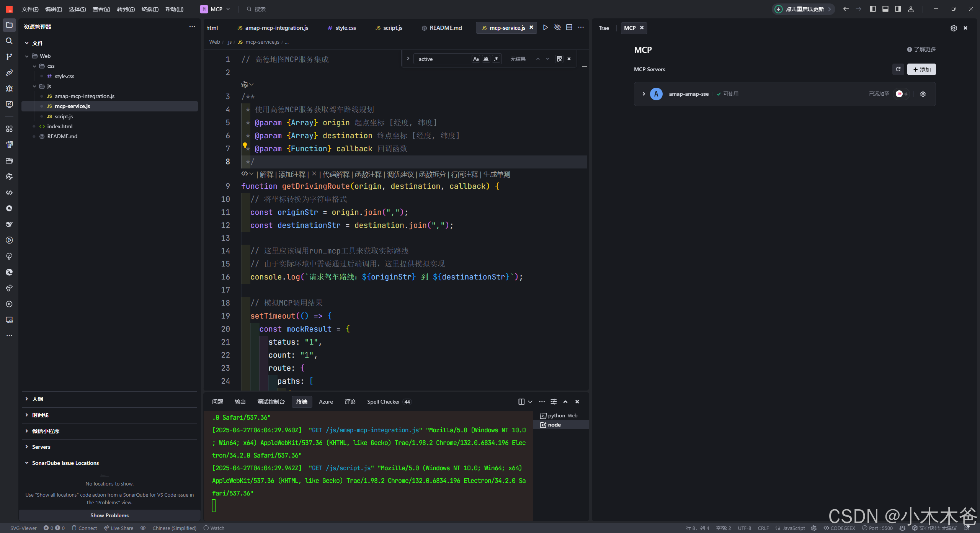Click the 添加 button to add MCP server
The height and width of the screenshot is (533, 980).
[x=921, y=69]
